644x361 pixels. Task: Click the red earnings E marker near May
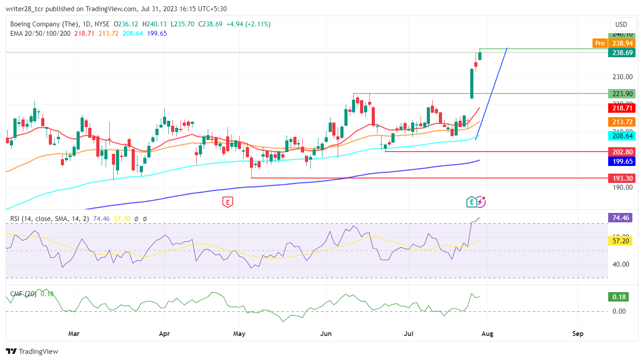tap(228, 202)
